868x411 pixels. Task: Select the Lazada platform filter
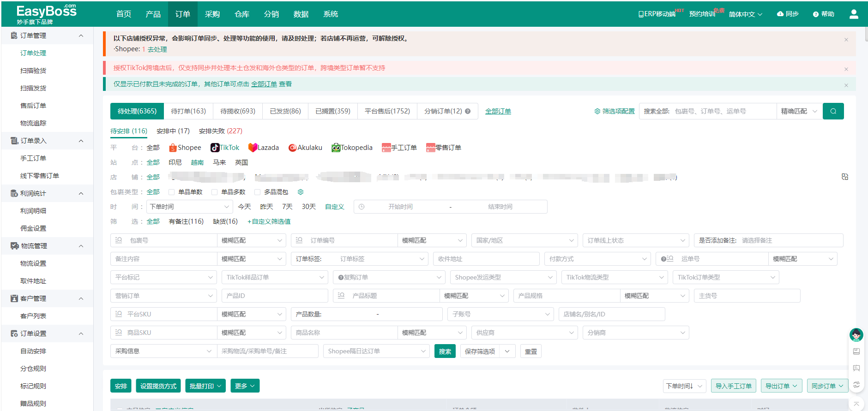(264, 148)
